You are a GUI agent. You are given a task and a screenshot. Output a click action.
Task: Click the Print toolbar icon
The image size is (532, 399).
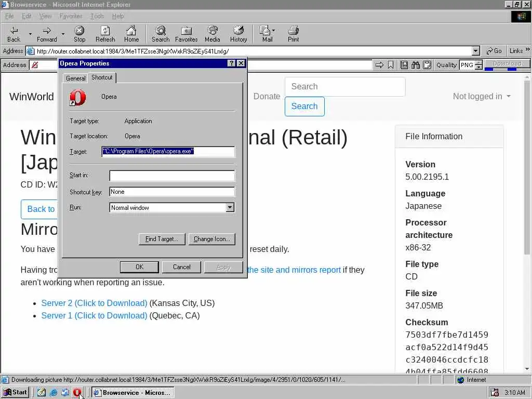point(293,34)
